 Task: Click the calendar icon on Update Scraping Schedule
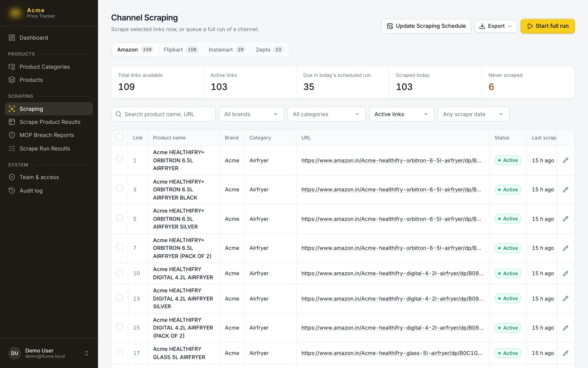click(x=390, y=26)
